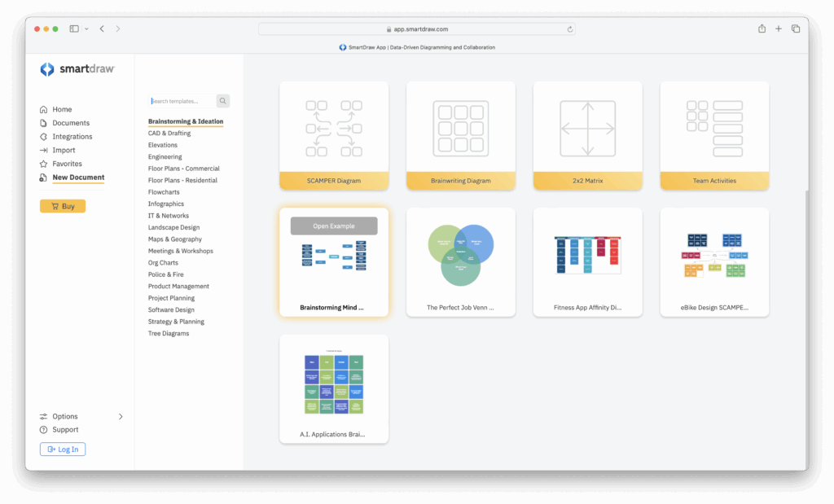Click the Favorites star icon
Screen dimensions: 834x504
point(44,164)
